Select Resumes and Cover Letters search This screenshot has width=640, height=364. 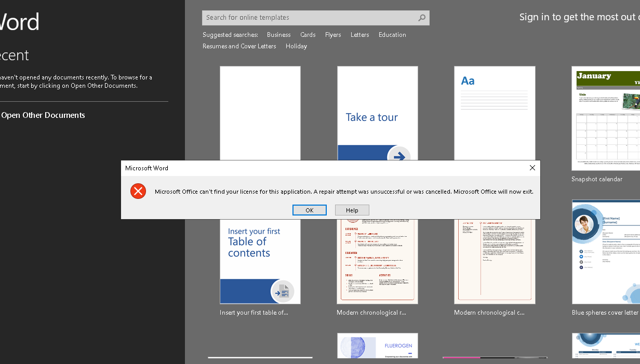click(239, 46)
